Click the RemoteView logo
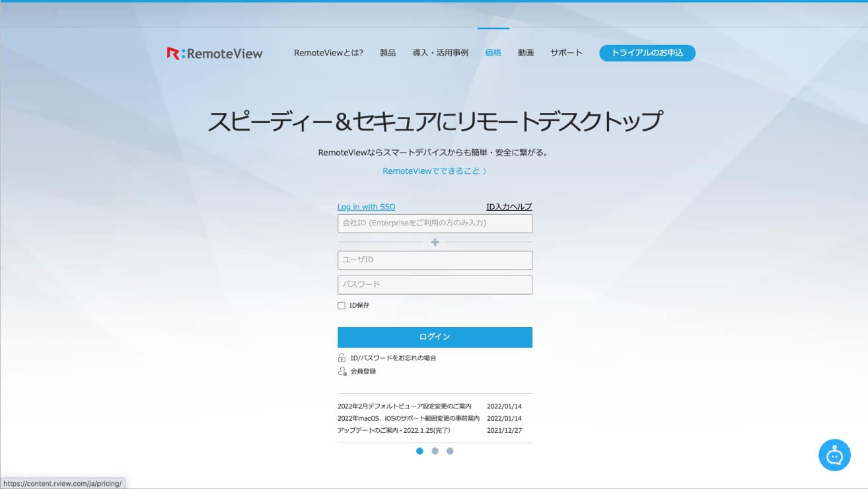868x489 pixels. 215,53
